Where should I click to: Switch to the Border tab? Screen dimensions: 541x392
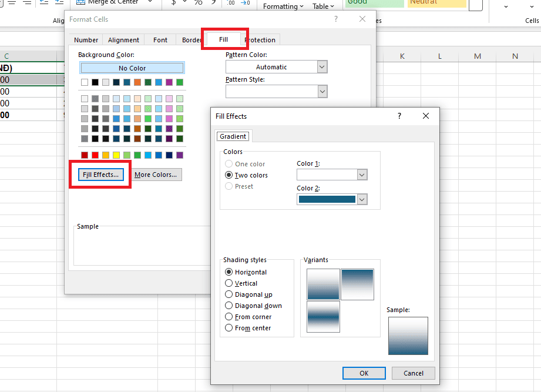(x=190, y=40)
